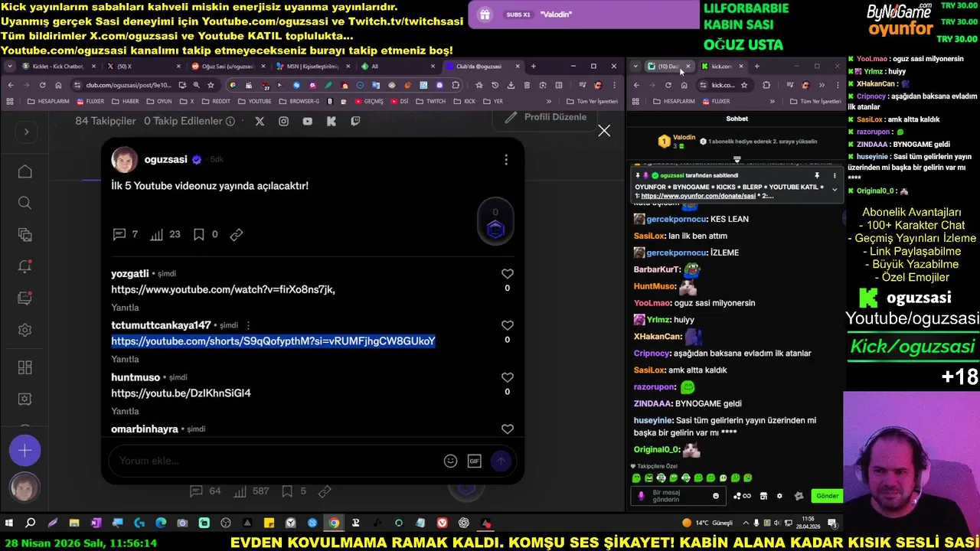Open taskbar weather widget 14°C Güneşli
This screenshot has height=551, width=980.
tap(708, 523)
